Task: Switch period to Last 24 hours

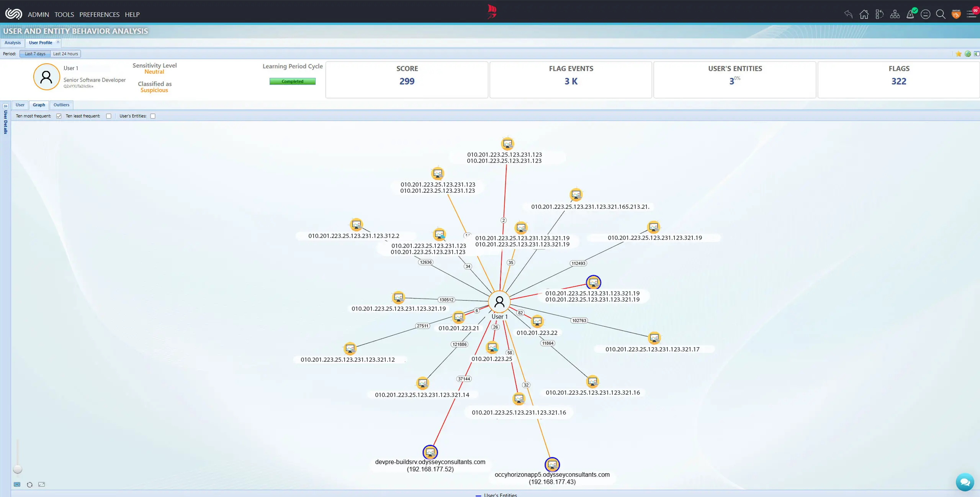Action: click(65, 54)
